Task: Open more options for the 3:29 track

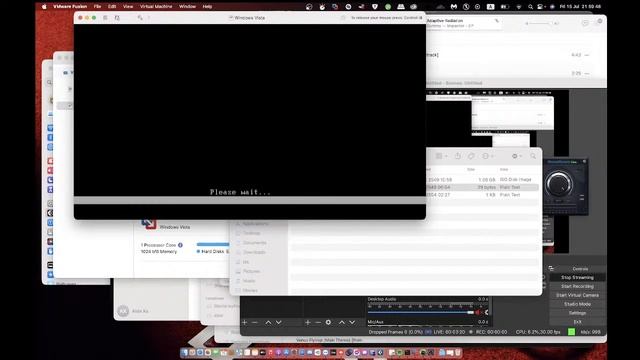Action: (x=587, y=73)
